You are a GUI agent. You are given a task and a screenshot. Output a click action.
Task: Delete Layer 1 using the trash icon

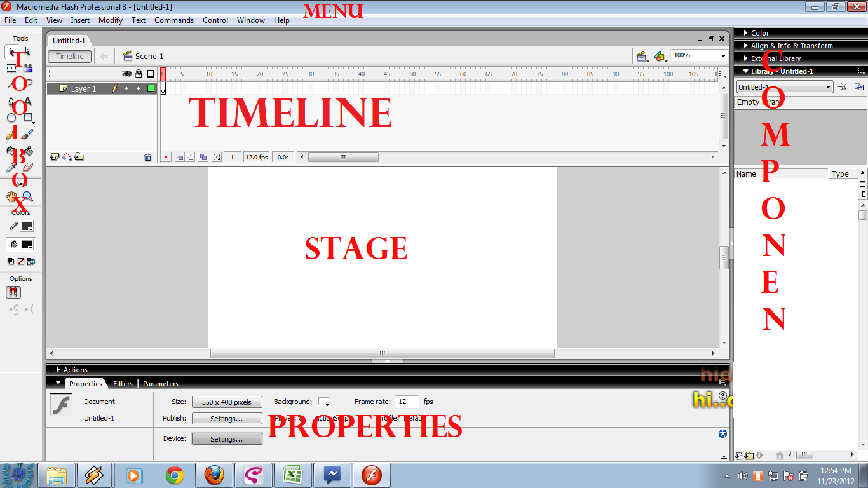click(x=147, y=156)
